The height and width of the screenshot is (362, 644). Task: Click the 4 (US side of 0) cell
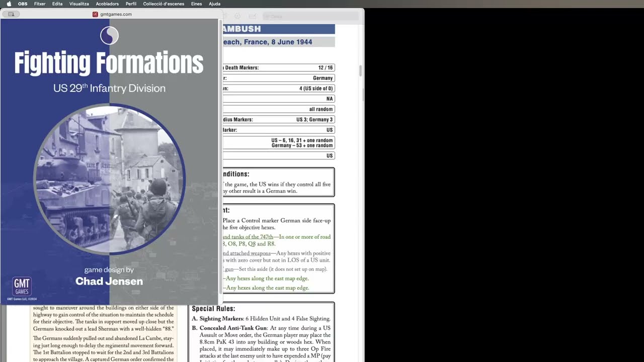316,88
